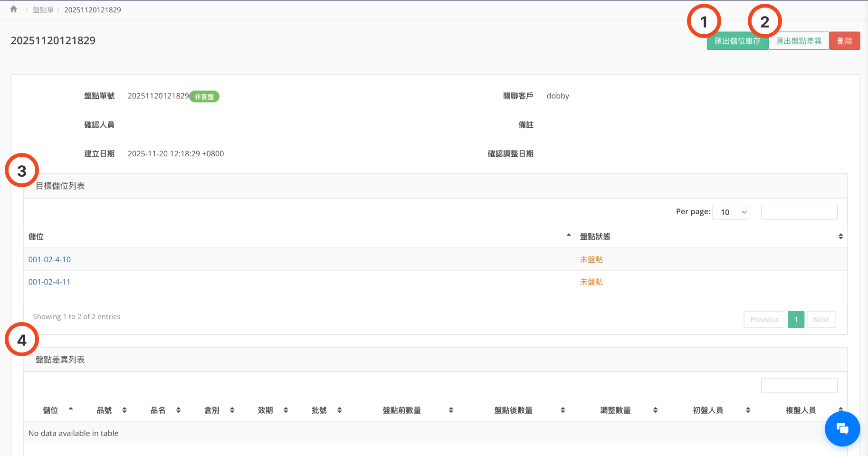Sort difference table by 品名 arrows
The width and height of the screenshot is (868, 456).
click(x=178, y=410)
